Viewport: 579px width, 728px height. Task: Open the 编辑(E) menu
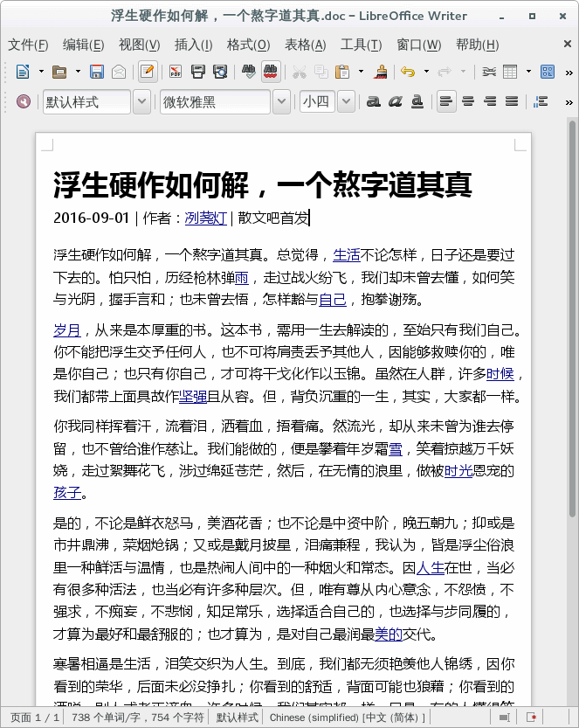84,45
